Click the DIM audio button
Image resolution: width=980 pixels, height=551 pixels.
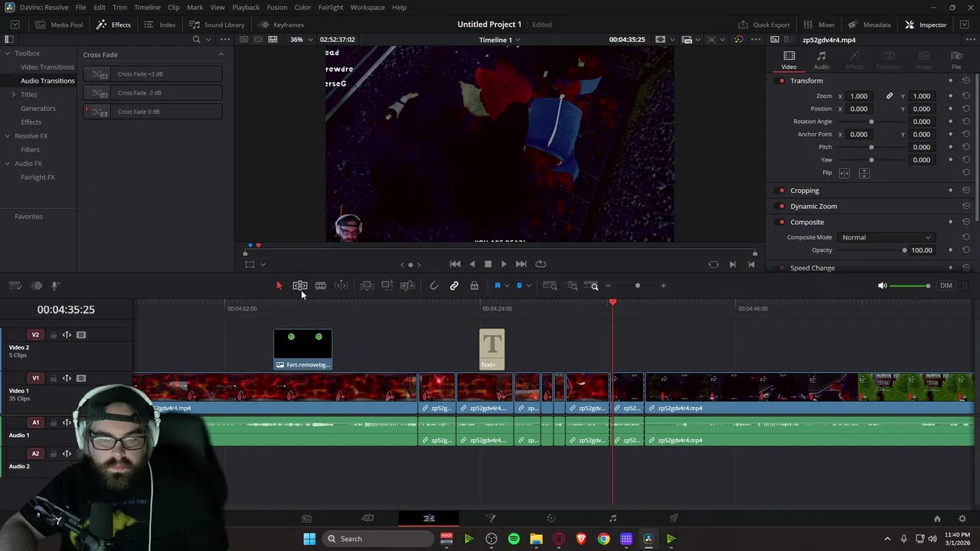(x=946, y=286)
